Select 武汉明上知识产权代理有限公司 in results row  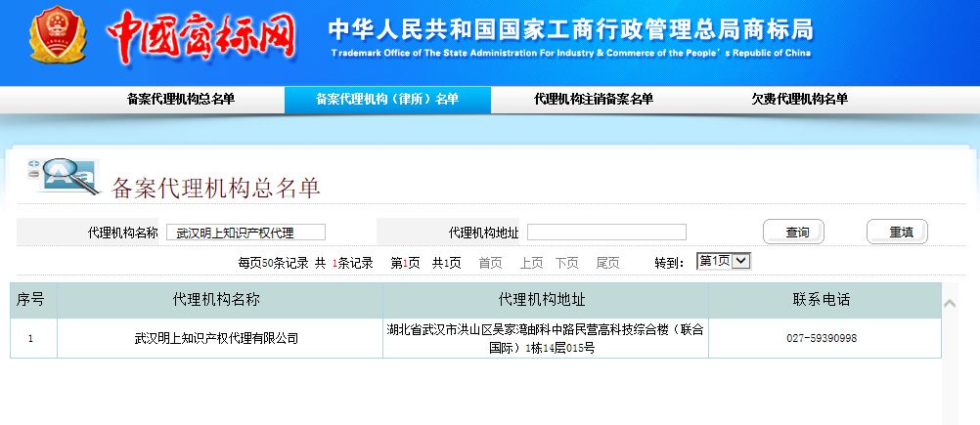pyautogui.click(x=216, y=338)
